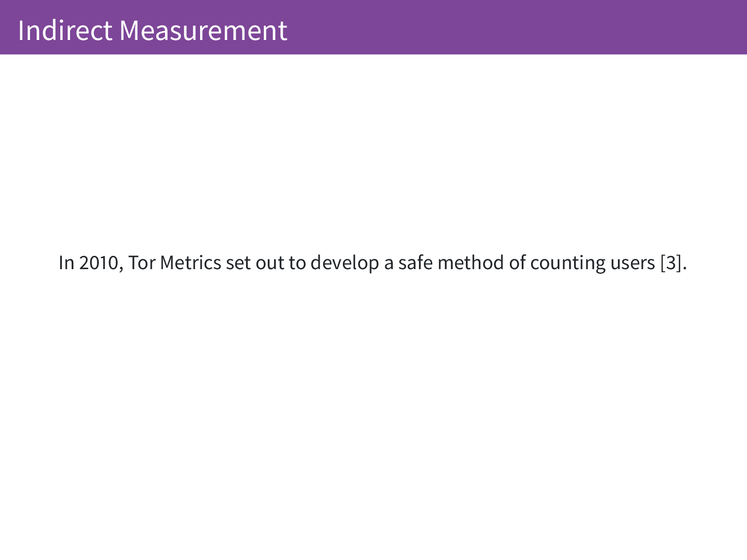Click the word Indirect in title
Screen dimensions: 747x560
click(65, 30)
